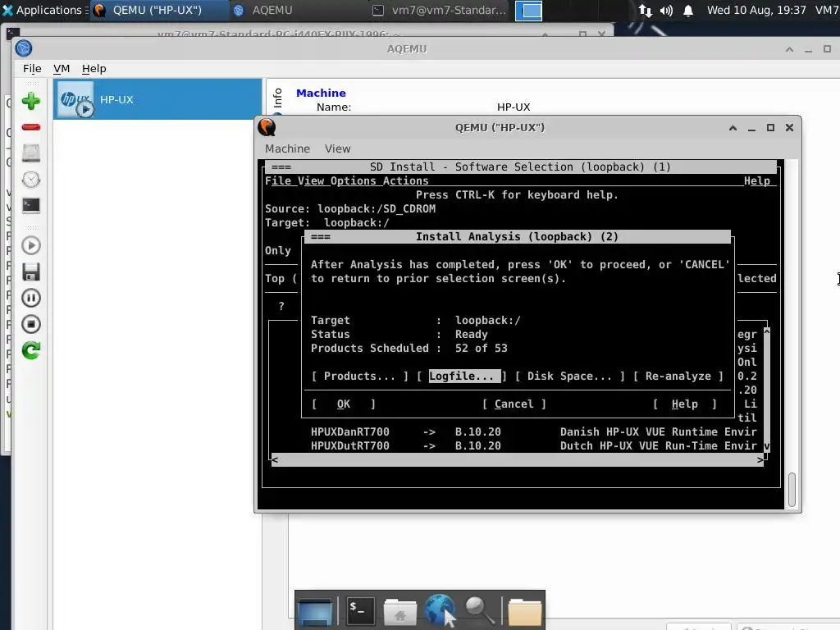This screenshot has width=840, height=630.
Task: Launch the terminal from the dock
Action: (359, 609)
